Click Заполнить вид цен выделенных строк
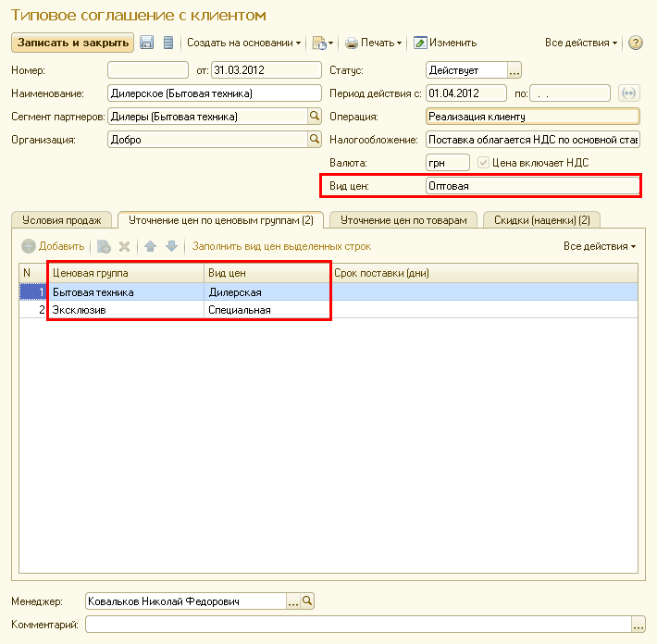The width and height of the screenshot is (657, 644). coord(281,246)
